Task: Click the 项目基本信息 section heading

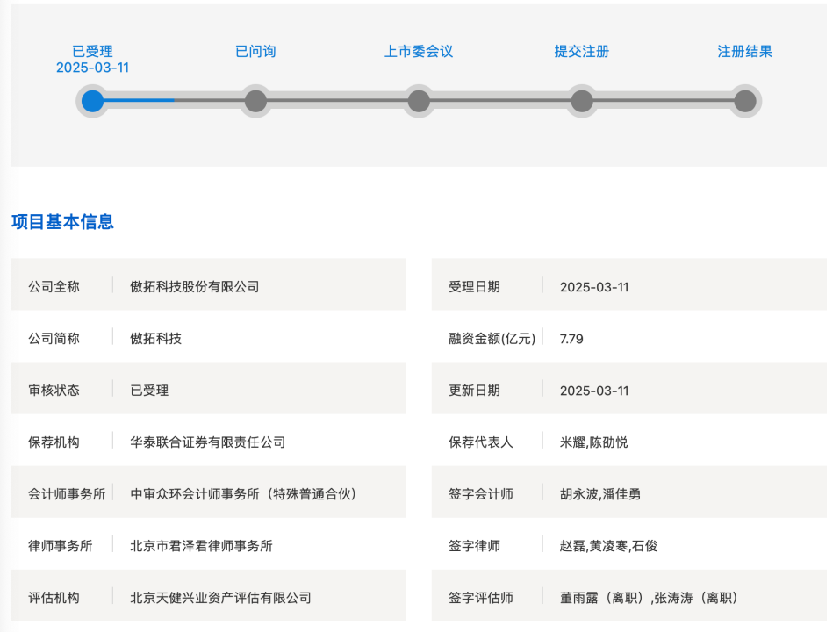Action: point(62,222)
